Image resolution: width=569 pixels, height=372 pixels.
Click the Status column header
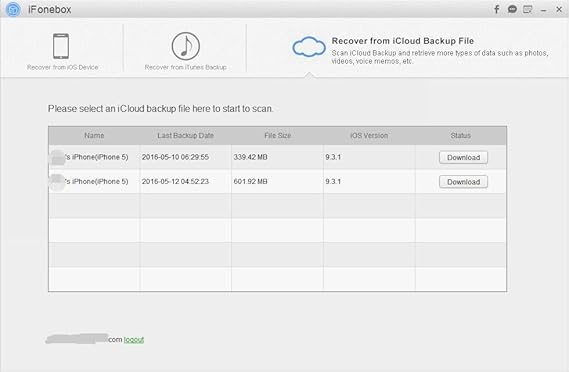click(x=461, y=136)
